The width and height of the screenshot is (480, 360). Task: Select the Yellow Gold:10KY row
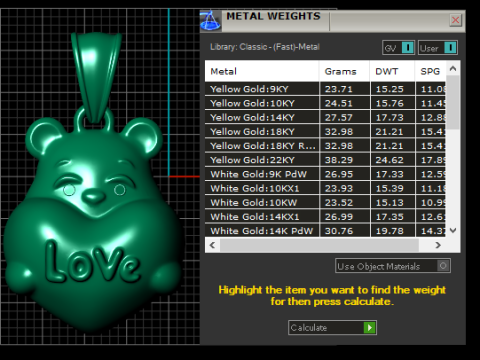click(x=325, y=103)
